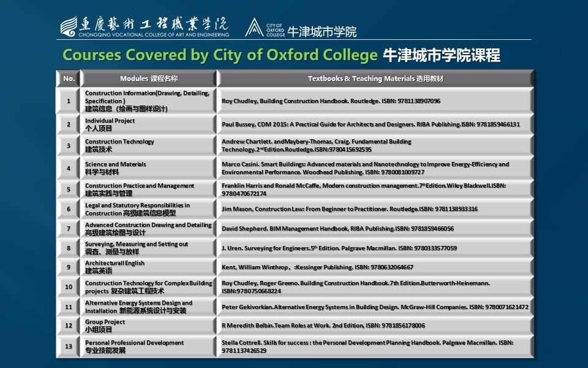Click the Marco Casini Smart Buildings textbook entry
The width and height of the screenshot is (588, 368).
tap(375, 168)
